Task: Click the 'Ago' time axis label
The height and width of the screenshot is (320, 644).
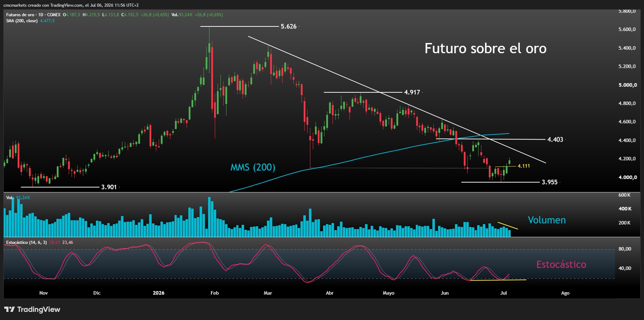Action: tap(565, 293)
